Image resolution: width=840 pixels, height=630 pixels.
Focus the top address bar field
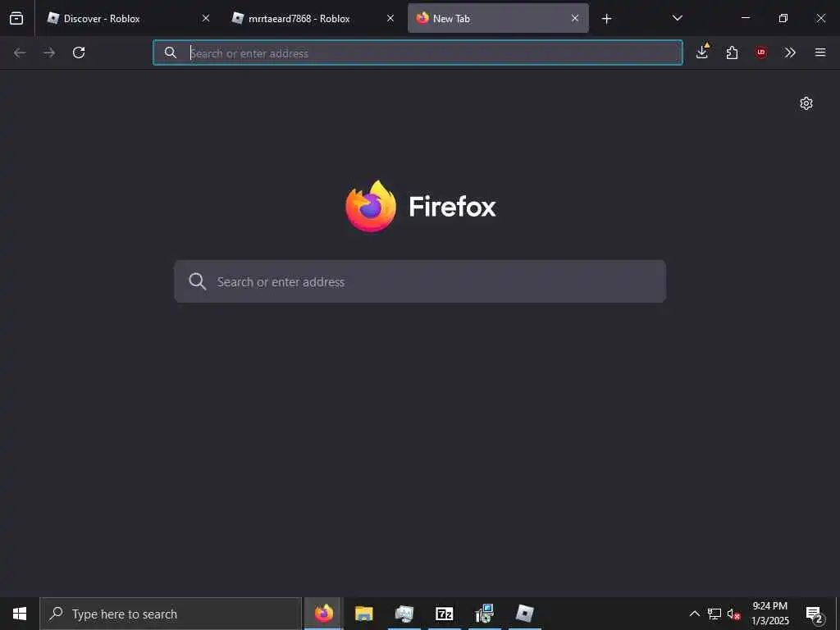click(x=418, y=52)
